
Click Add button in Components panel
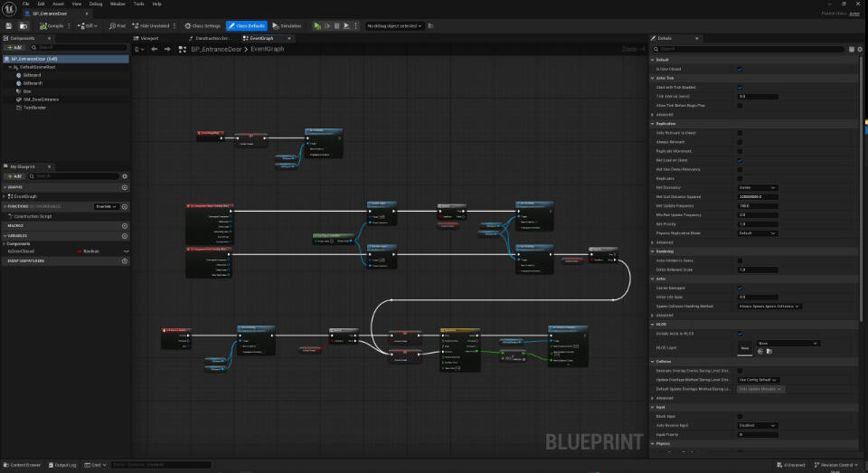coord(14,48)
